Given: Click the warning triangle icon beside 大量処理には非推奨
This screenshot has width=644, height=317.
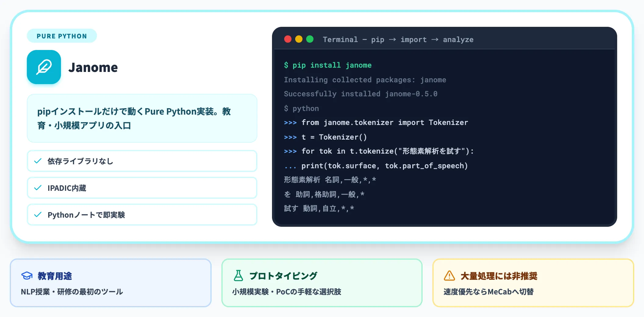Looking at the screenshot, I should (449, 276).
